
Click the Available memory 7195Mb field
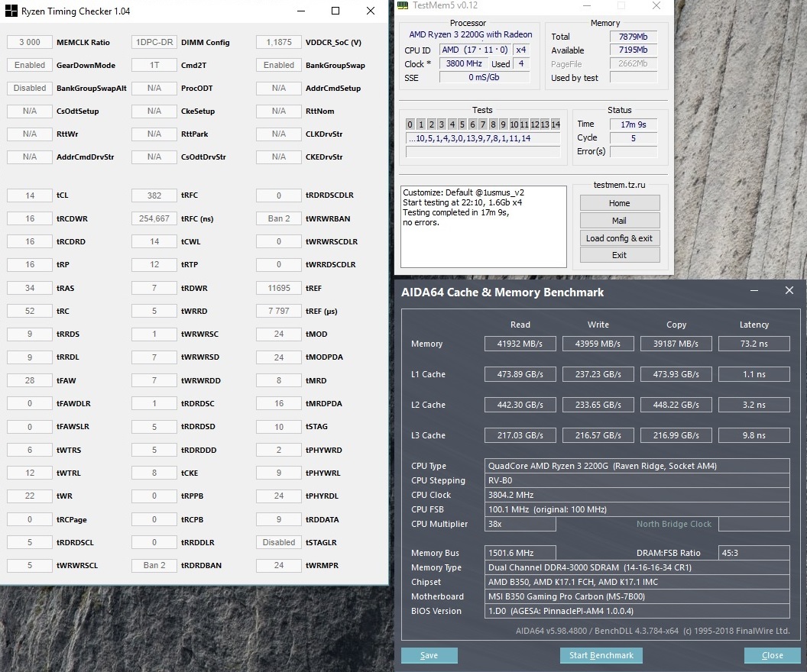[634, 50]
